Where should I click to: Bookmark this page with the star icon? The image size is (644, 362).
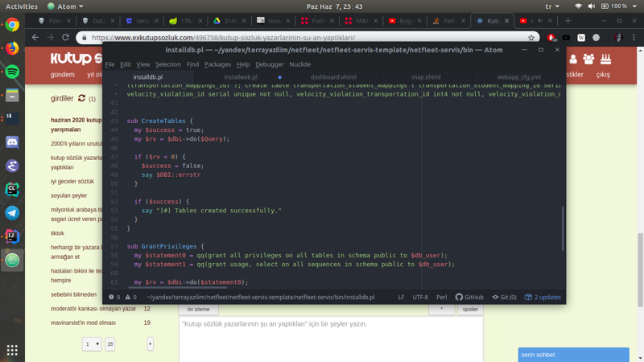tap(531, 38)
